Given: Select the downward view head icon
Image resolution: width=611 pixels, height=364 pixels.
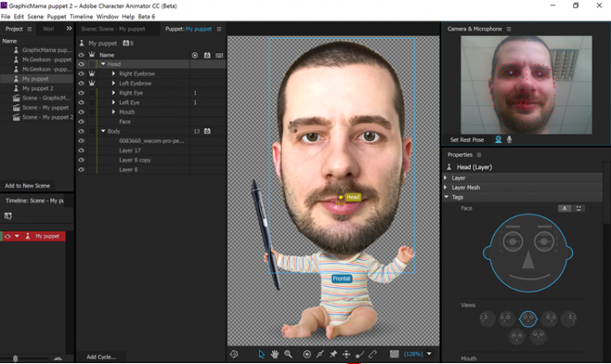Looking at the screenshot, I should [x=517, y=336].
